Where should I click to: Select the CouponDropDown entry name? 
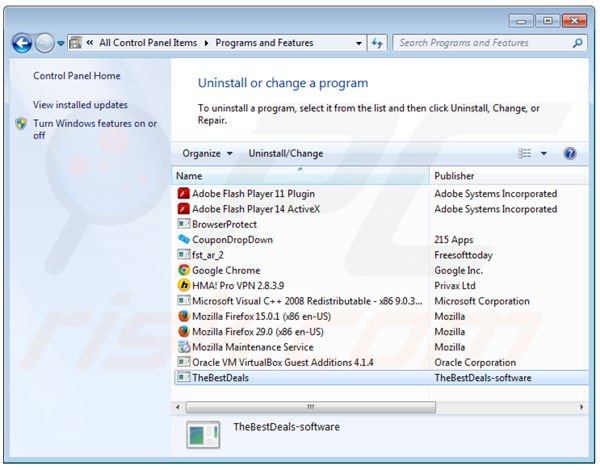coord(232,240)
